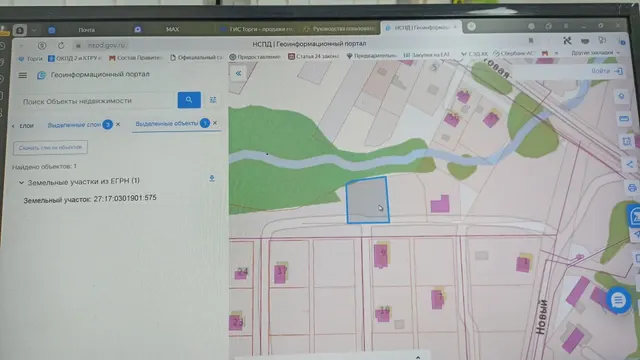Collapse the 'Земельные участки из ЕГРН (1)' group
This screenshot has width=640, height=360.
click(x=21, y=182)
